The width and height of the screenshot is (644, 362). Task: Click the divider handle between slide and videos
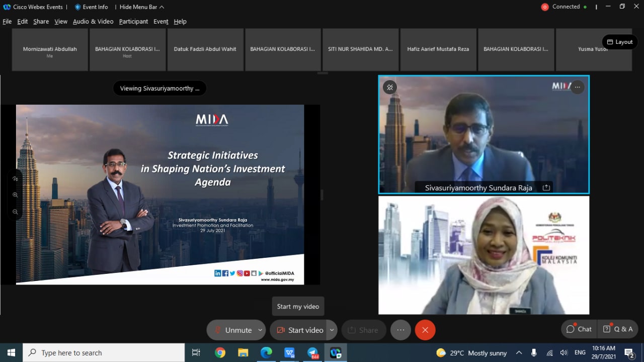click(322, 195)
